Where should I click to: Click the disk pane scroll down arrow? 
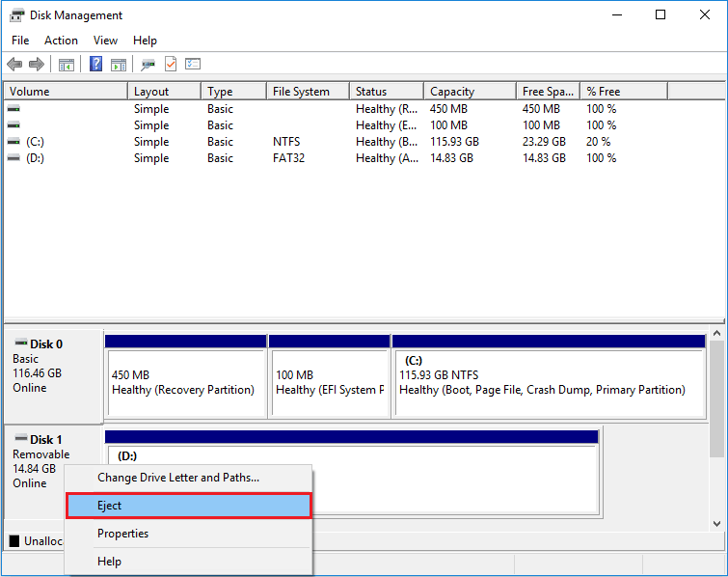click(x=716, y=524)
